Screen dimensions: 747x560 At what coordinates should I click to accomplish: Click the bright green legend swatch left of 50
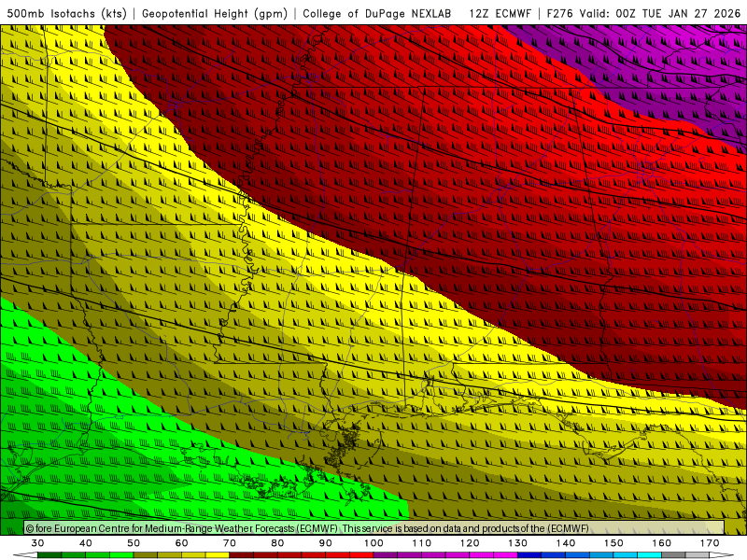click(121, 555)
